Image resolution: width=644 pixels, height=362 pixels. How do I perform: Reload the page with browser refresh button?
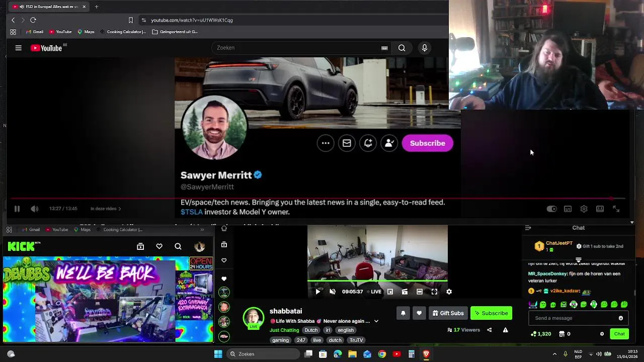tap(33, 20)
